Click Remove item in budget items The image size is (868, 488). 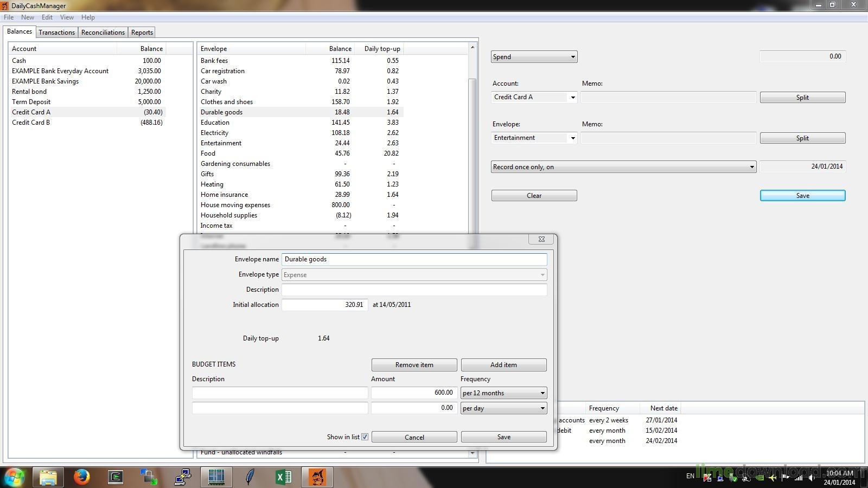coord(414,365)
